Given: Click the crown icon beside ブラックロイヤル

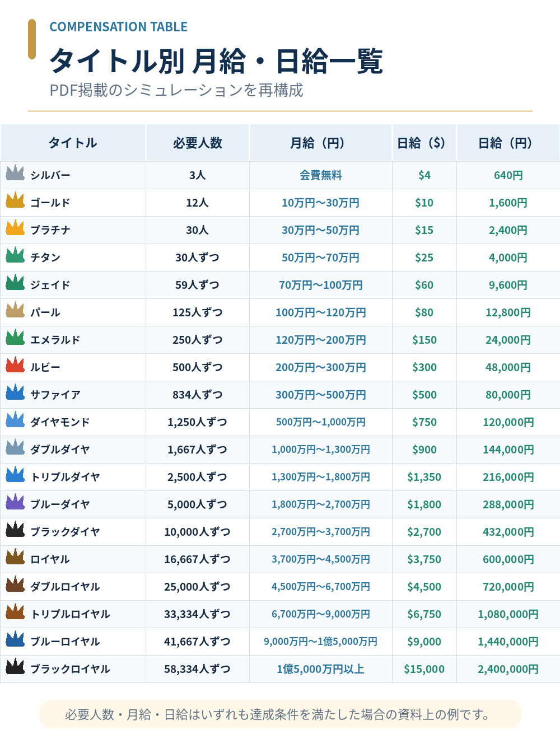Looking at the screenshot, I should [15, 667].
